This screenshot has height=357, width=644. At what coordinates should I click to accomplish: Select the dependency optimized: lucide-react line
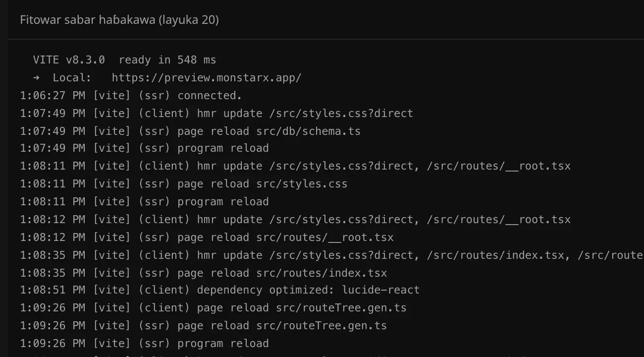[x=220, y=290]
